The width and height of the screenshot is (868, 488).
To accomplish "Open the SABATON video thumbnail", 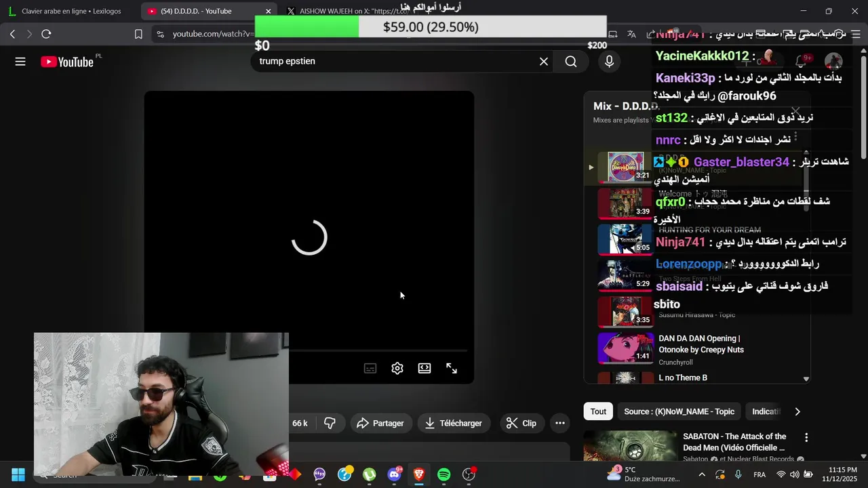I will (631, 446).
